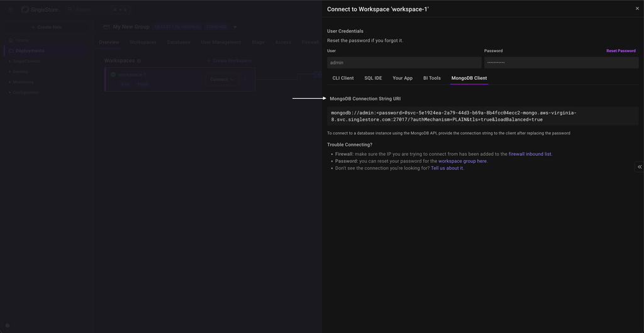
Task: Click the PROD tag on workspace-1
Action: coord(143,84)
